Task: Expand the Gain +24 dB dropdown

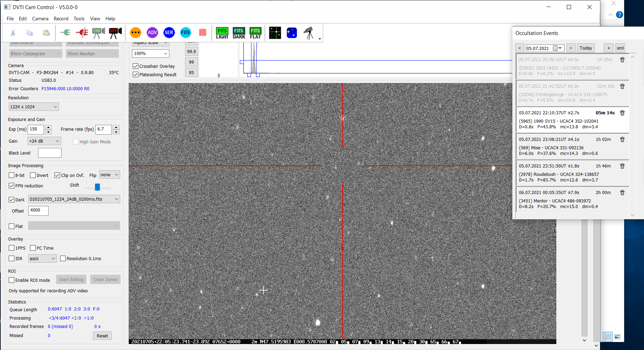Action: 44,141
